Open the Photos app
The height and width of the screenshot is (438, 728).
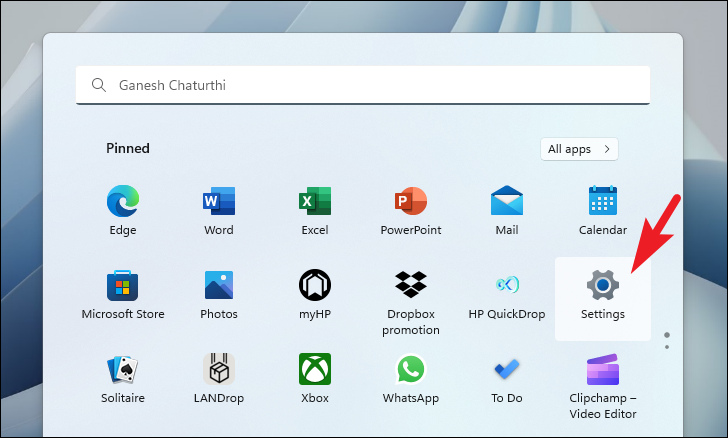tap(219, 285)
